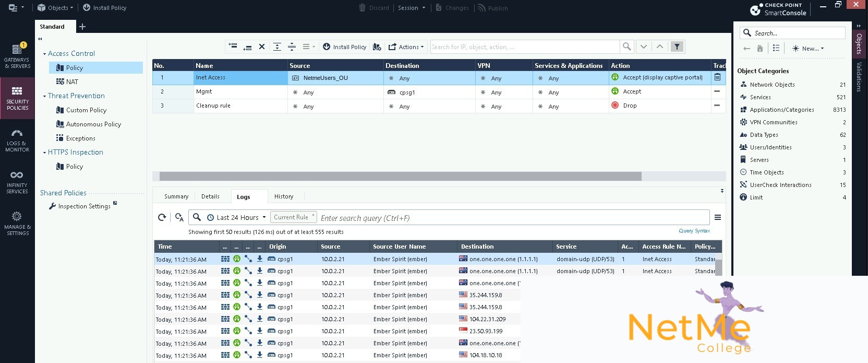The image size is (868, 363).
Task: Collapse the navigation tree pane
Action: 40,39
